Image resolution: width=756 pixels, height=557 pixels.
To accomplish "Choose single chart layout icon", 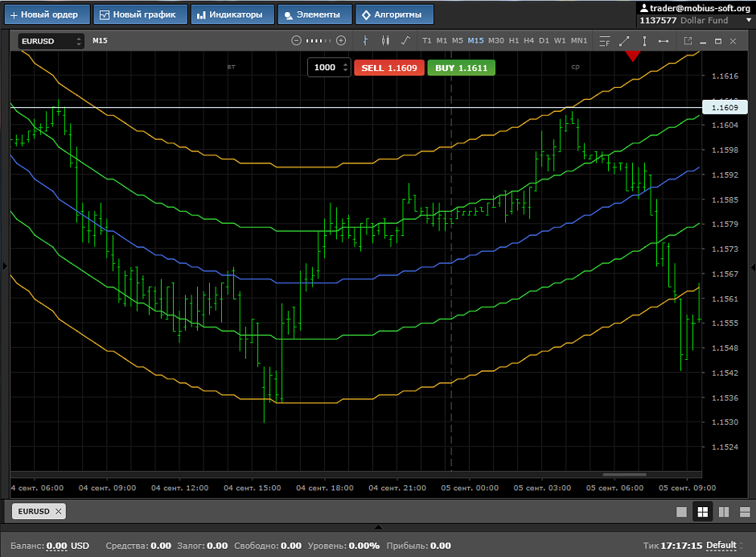I will tap(681, 512).
